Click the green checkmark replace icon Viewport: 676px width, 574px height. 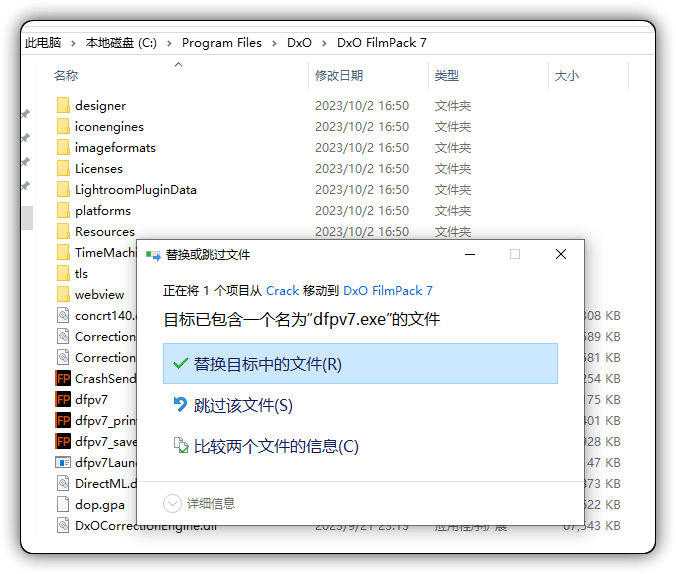click(x=180, y=364)
